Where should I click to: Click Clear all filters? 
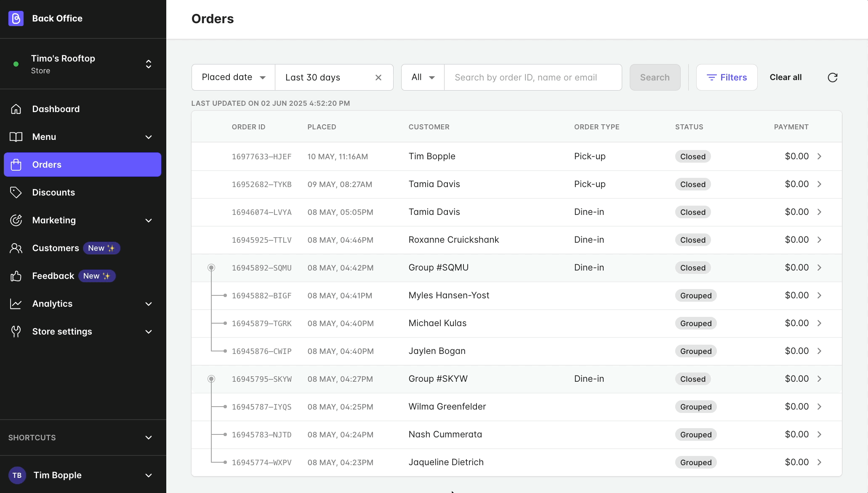point(785,78)
